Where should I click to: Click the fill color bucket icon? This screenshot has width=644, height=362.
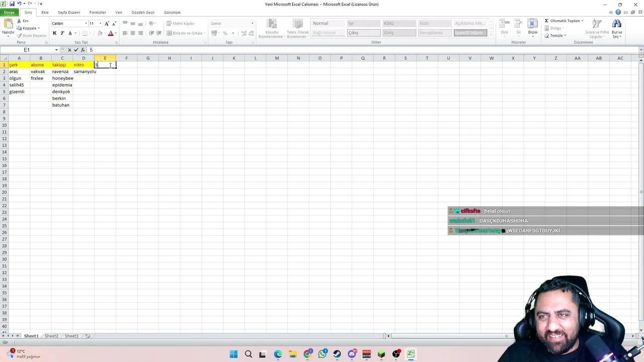(100, 33)
